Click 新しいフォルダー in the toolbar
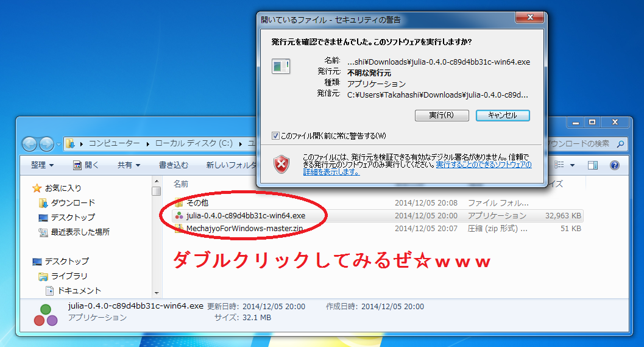The image size is (644, 347). pos(232,165)
